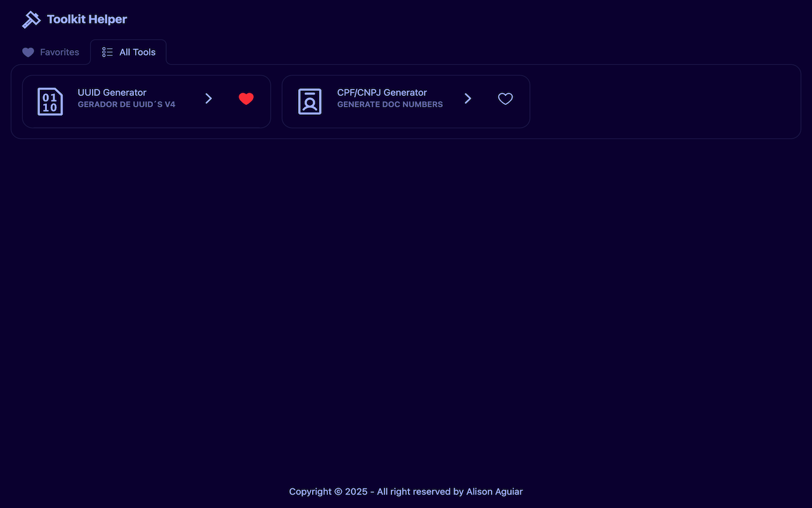Click the binary file icon for UUID Generator
Screen dimensions: 812x508
50,102
